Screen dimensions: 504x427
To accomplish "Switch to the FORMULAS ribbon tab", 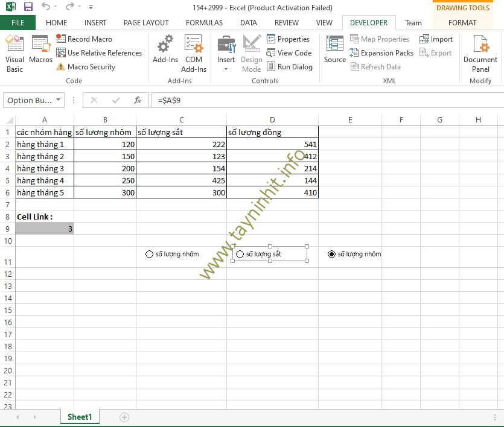I will point(204,23).
